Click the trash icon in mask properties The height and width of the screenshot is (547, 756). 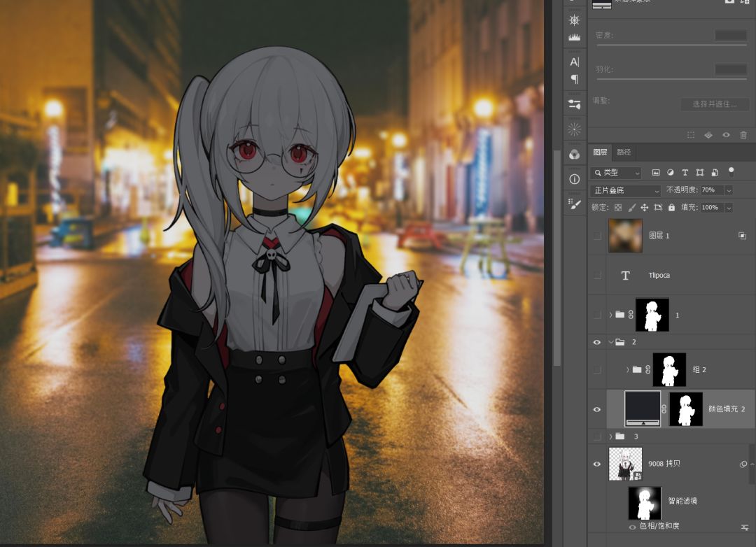[743, 135]
